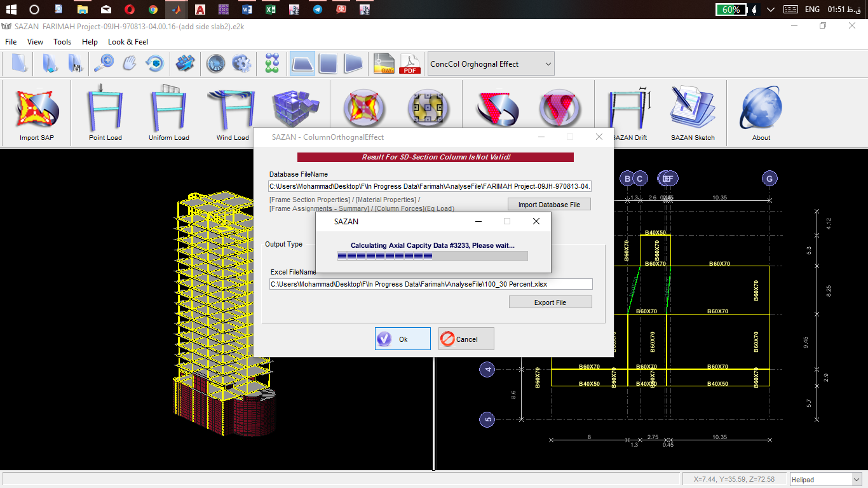Click the axial capacity progress bar

[x=432, y=256]
